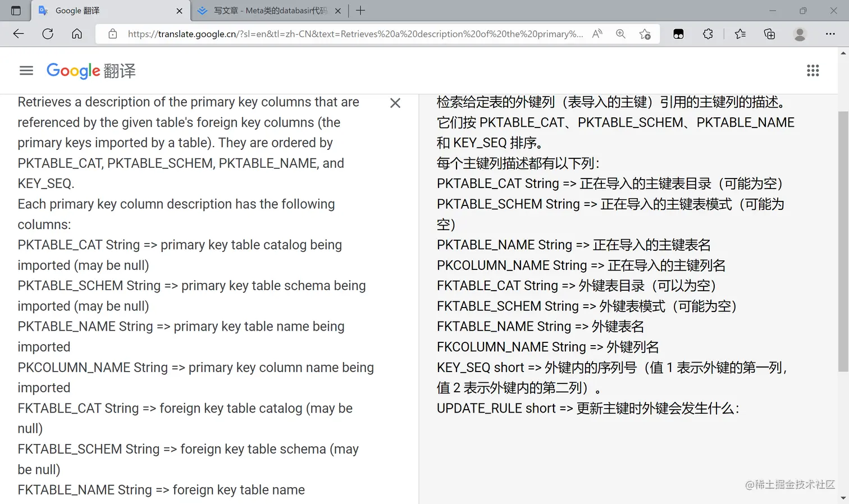Open the Google apps grid

pyautogui.click(x=813, y=70)
